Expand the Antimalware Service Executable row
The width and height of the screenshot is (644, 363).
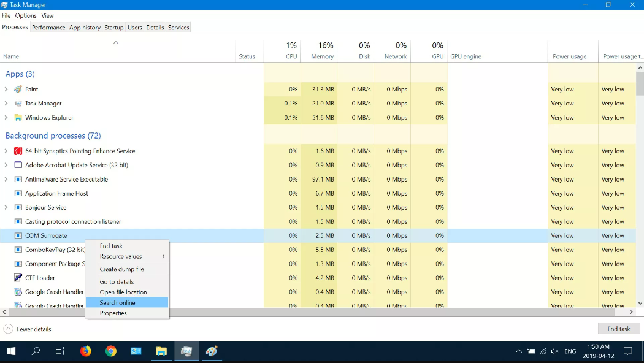[x=6, y=180]
